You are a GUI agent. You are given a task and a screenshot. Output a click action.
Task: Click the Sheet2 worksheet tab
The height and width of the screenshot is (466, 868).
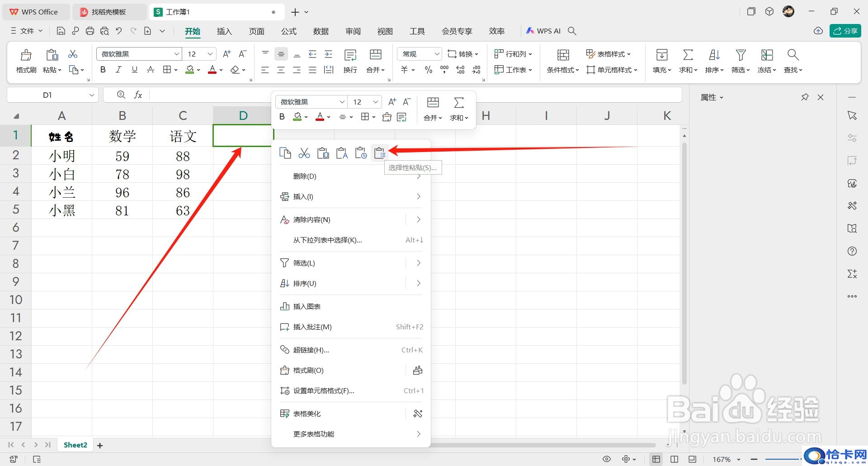point(75,445)
